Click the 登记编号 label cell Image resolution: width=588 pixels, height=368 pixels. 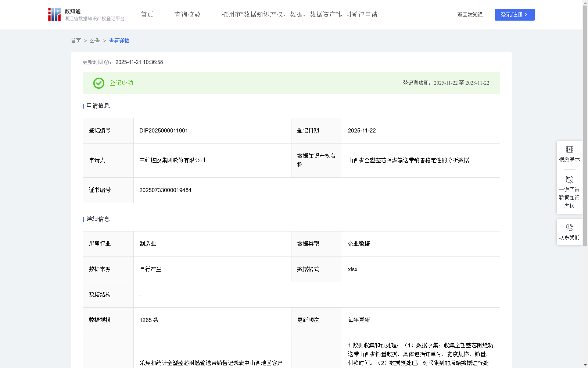pos(108,131)
